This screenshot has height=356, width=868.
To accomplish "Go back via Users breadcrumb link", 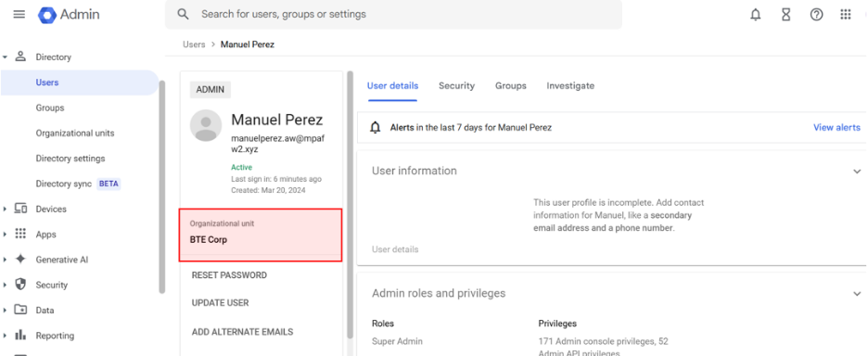I will (194, 44).
